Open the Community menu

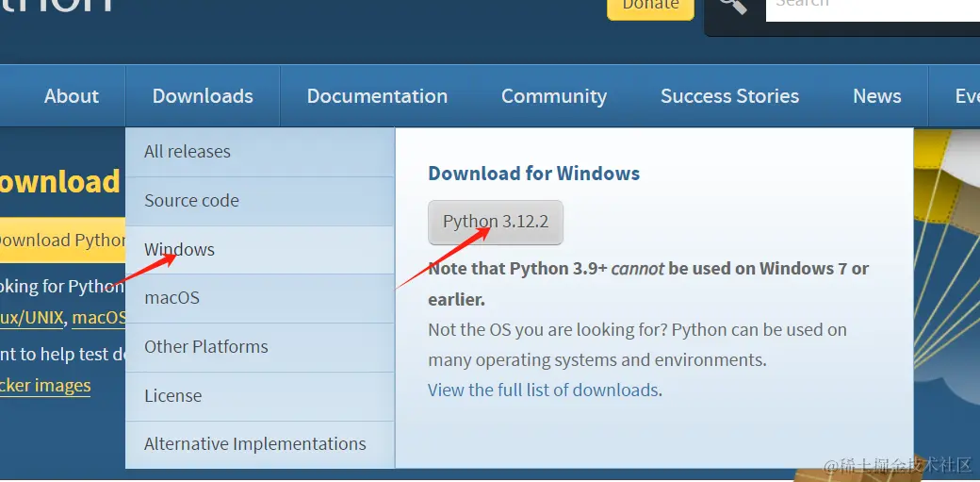[554, 96]
